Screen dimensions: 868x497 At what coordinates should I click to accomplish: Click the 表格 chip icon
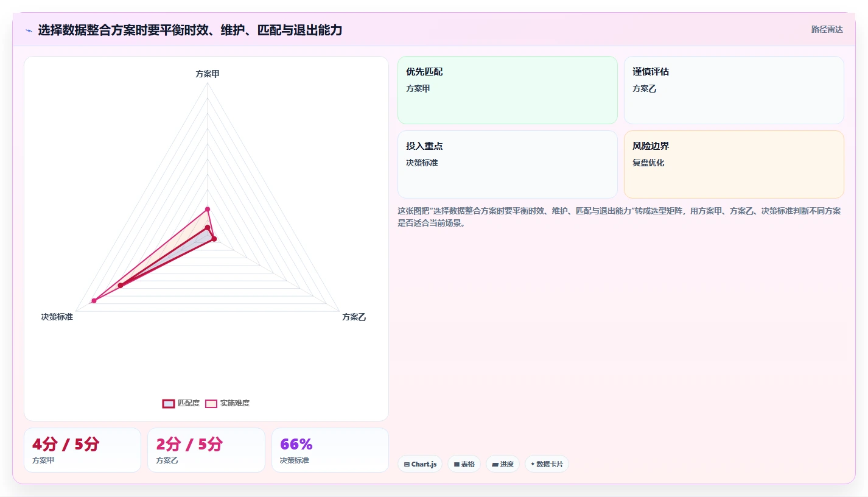(x=457, y=464)
